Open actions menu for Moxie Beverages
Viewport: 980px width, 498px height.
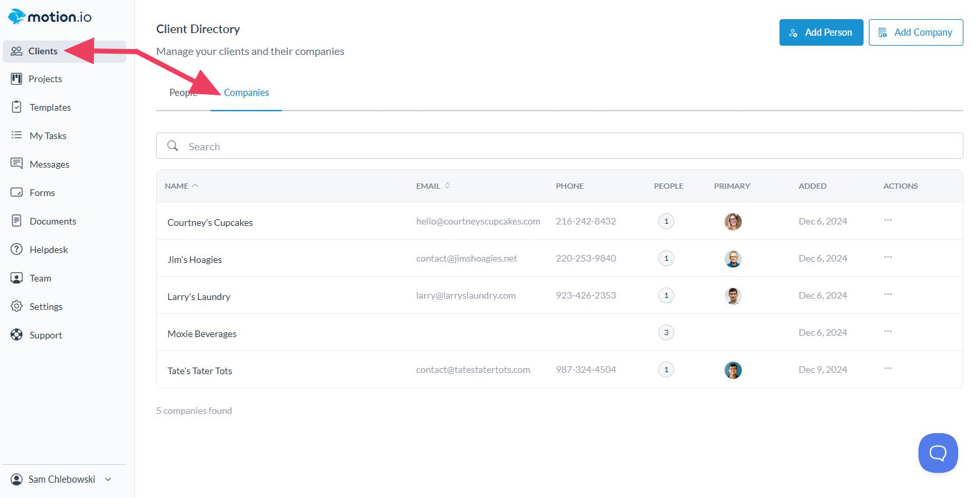point(888,332)
